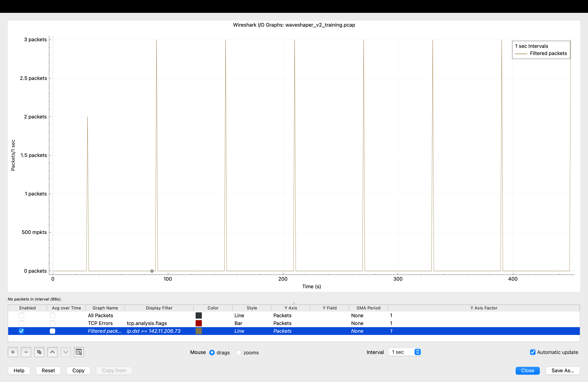
Task: Disable the Filtered packets graph
Action: pyautogui.click(x=21, y=331)
